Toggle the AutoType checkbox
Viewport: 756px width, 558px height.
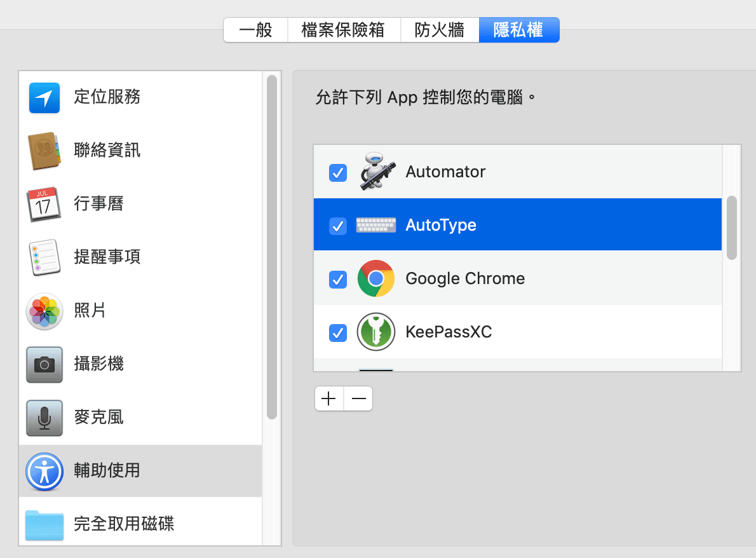[337, 226]
